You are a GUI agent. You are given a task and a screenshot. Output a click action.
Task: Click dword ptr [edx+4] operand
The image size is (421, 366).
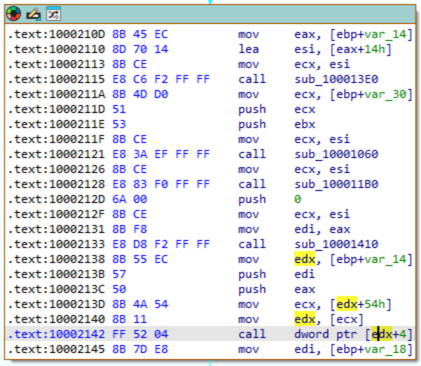(353, 334)
